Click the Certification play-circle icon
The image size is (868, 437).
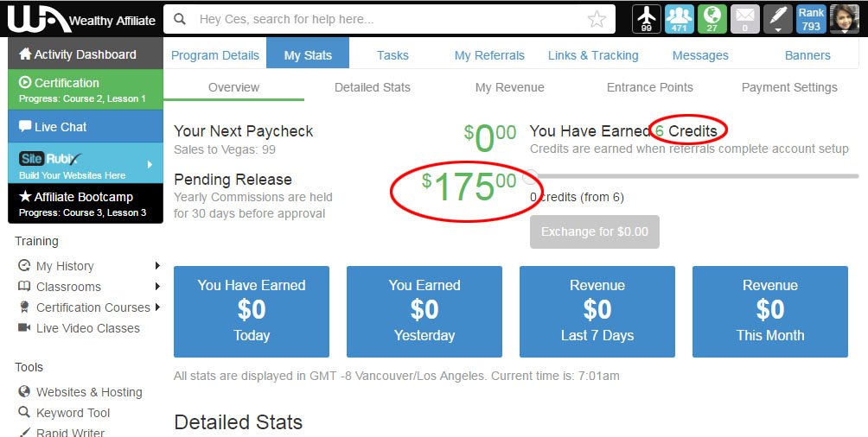tap(25, 82)
